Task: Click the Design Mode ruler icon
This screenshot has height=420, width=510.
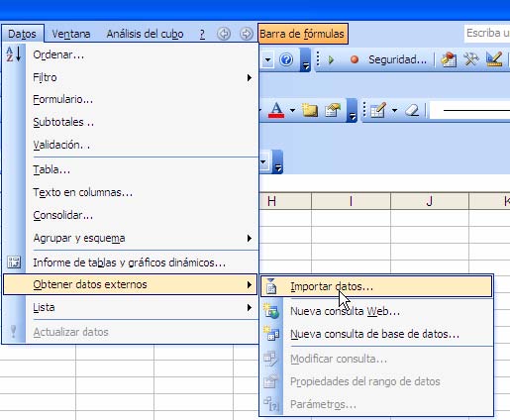Action: 494,59
